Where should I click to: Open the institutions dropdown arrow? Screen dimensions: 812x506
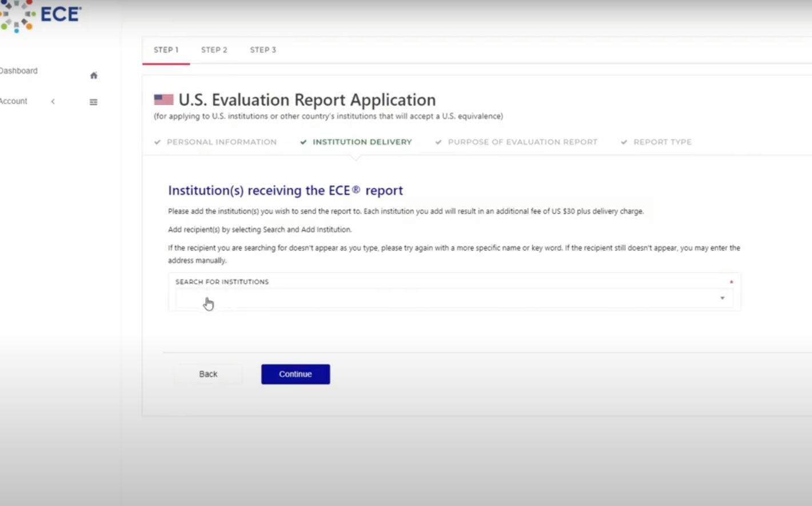722,298
